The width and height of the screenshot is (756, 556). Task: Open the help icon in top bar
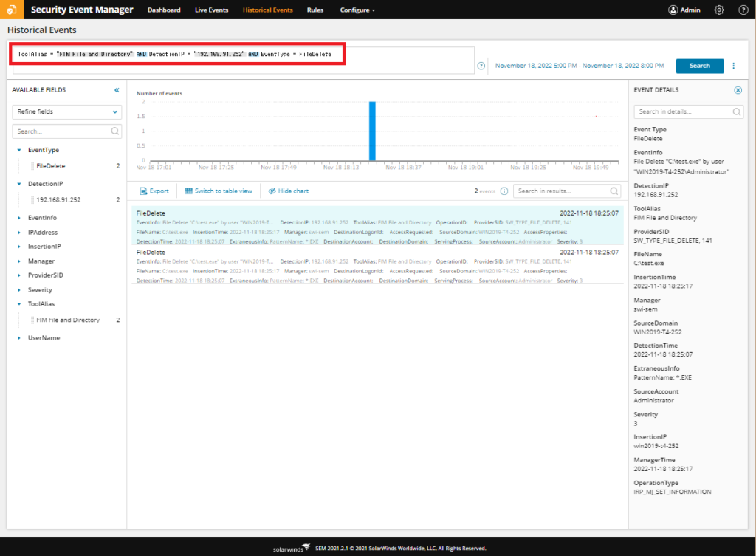(x=743, y=10)
